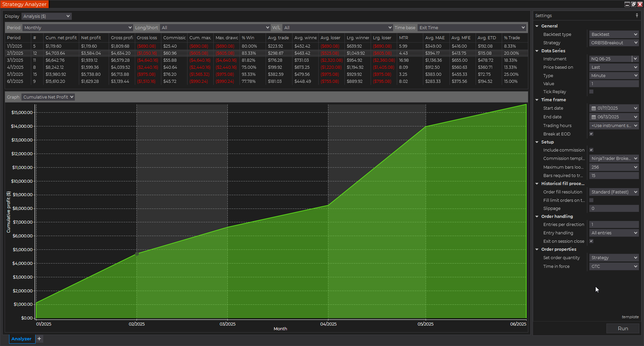The width and height of the screenshot is (644, 346).
Task: Collapse the General section arrow
Action: (x=537, y=26)
